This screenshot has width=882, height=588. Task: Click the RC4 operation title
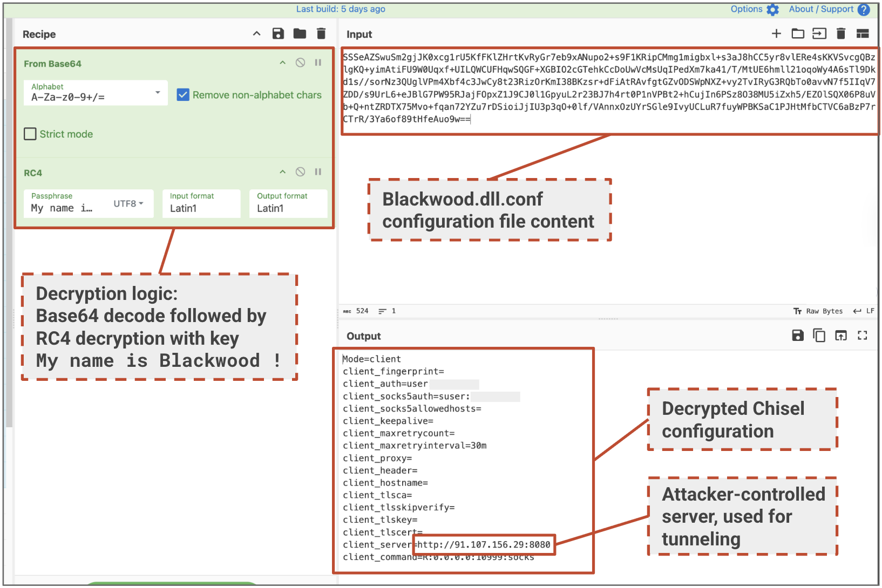(33, 173)
